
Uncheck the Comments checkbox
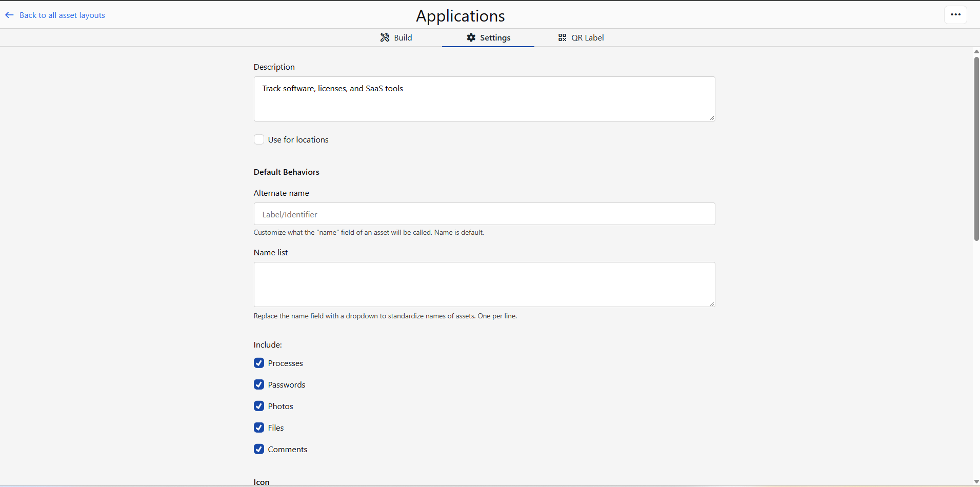[x=259, y=449]
